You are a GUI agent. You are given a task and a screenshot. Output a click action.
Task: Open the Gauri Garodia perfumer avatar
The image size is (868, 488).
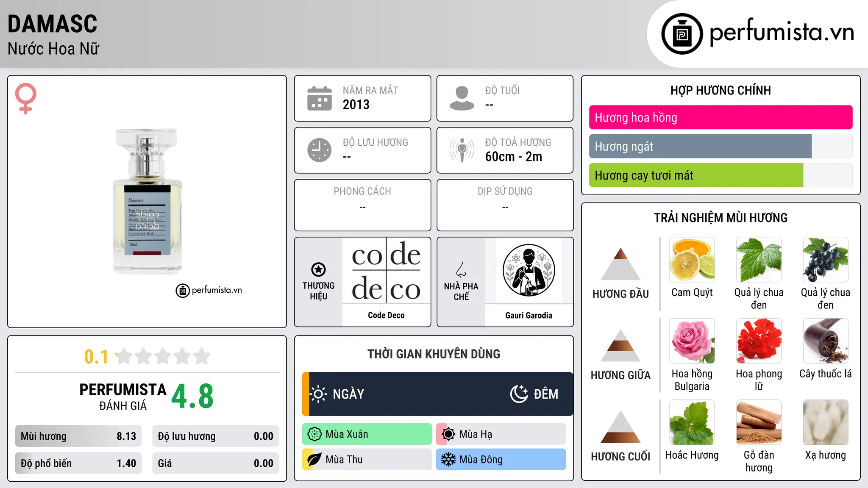[529, 270]
